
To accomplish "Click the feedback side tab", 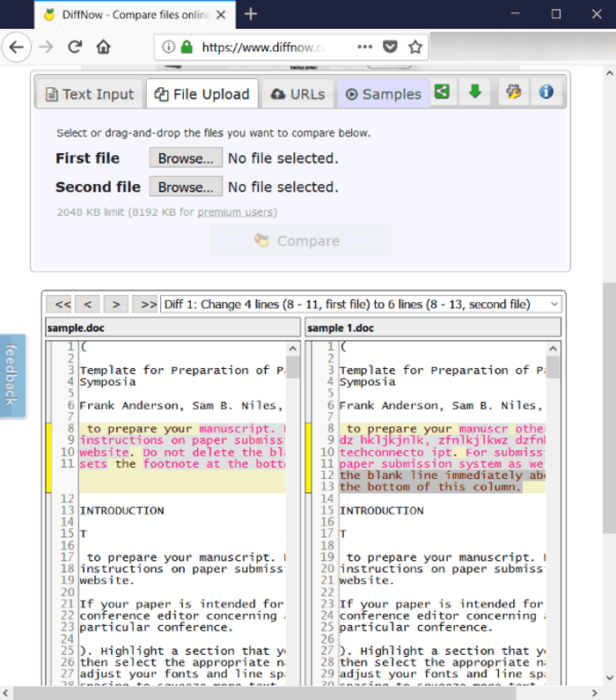I will pos(12,376).
